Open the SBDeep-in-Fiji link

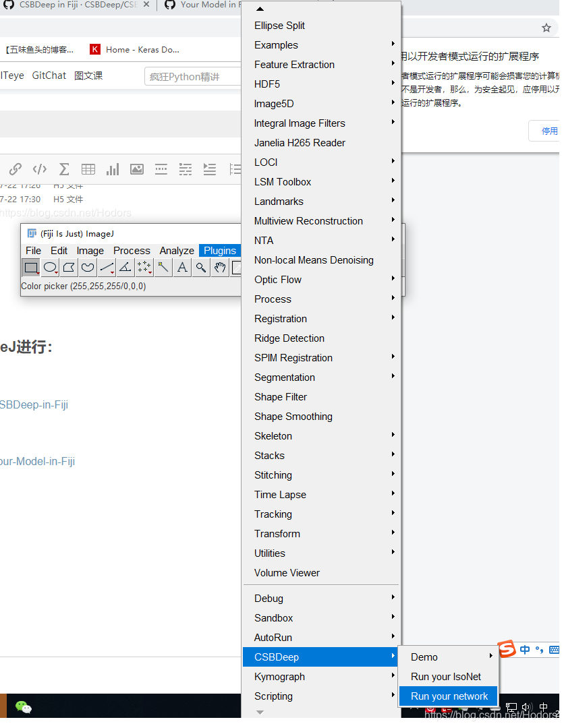tap(34, 404)
